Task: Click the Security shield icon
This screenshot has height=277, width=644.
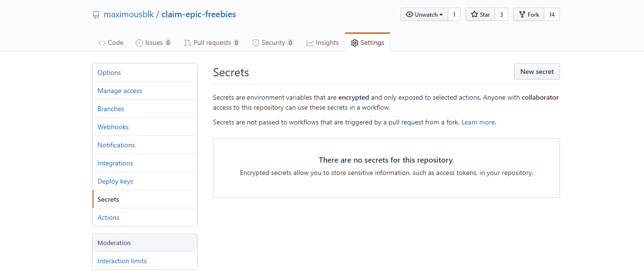Action: (256, 43)
